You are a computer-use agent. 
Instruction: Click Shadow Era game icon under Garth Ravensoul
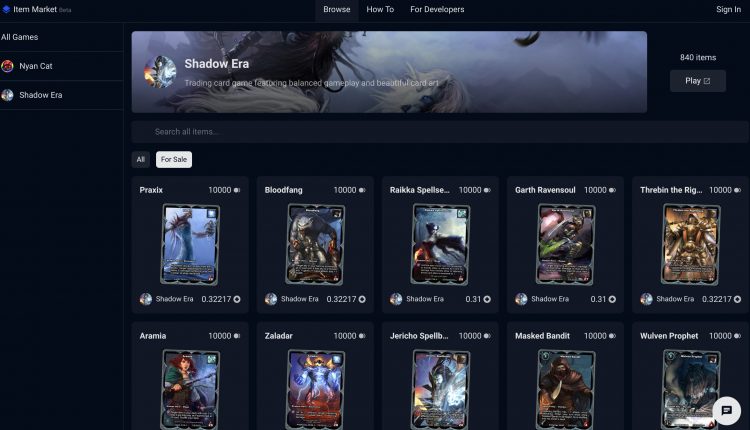(521, 299)
